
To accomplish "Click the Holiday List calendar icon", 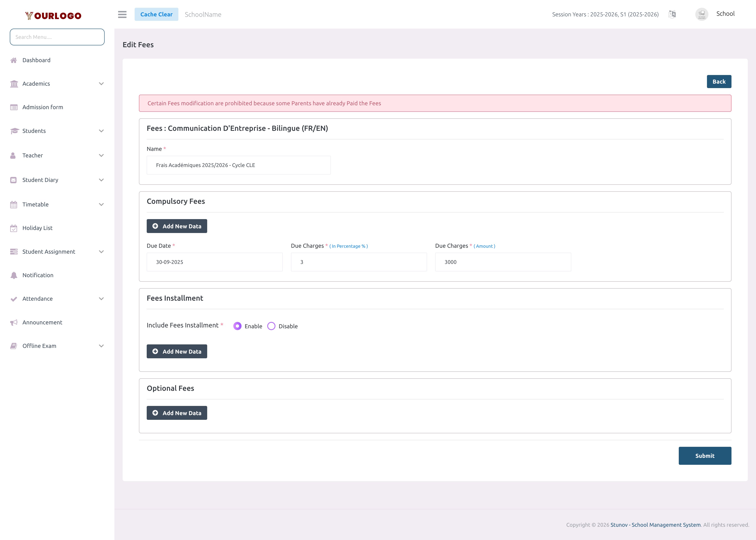I will coord(14,228).
